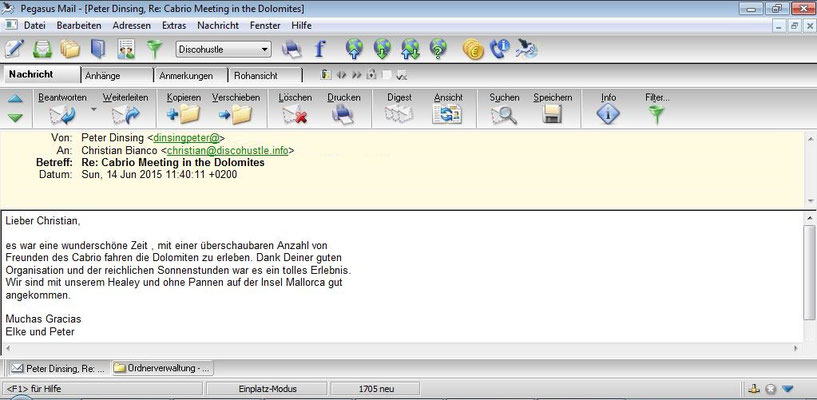Click the distribution lists people icon
Image resolution: width=817 pixels, height=400 pixels.
[126, 49]
